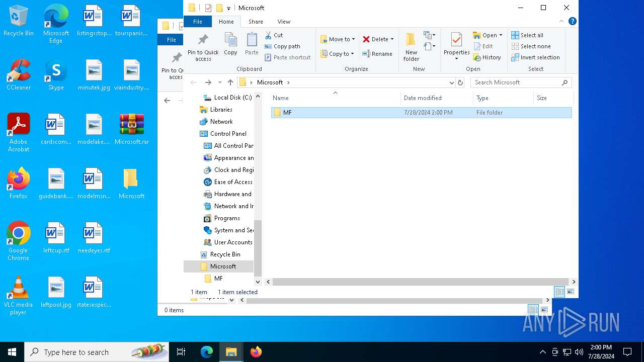
Task: Go up one folder level arrow
Action: [230, 82]
